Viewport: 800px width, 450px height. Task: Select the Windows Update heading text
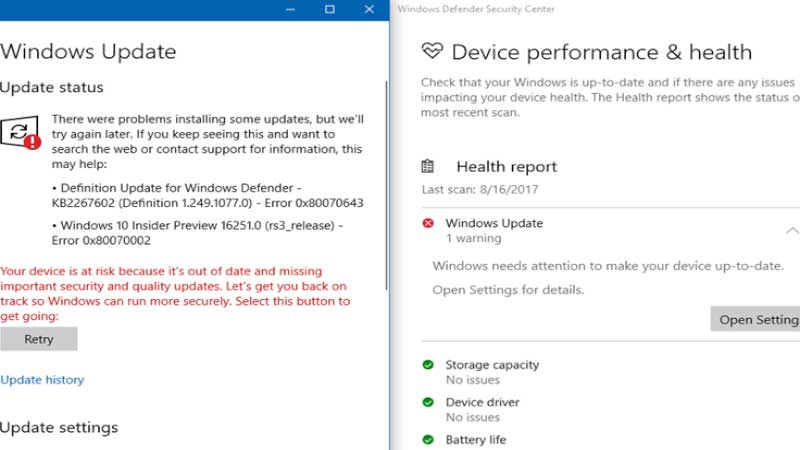coord(88,52)
